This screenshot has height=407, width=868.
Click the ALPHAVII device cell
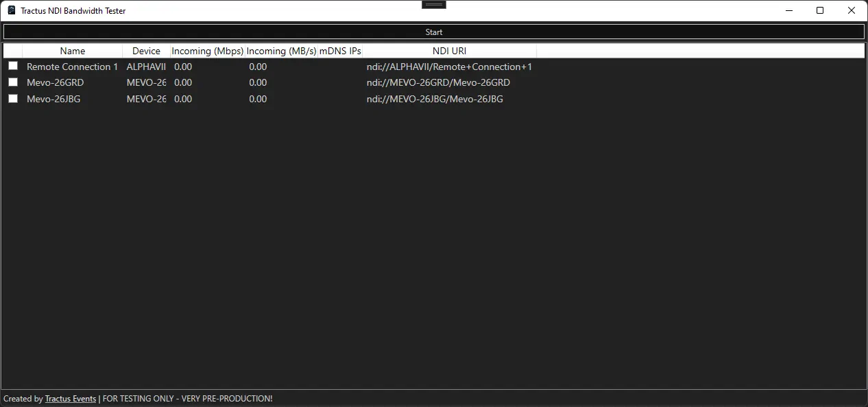click(146, 67)
